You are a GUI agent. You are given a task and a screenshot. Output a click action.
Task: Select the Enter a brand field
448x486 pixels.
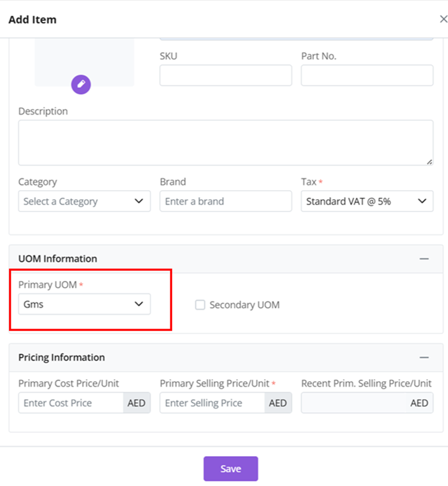point(225,202)
